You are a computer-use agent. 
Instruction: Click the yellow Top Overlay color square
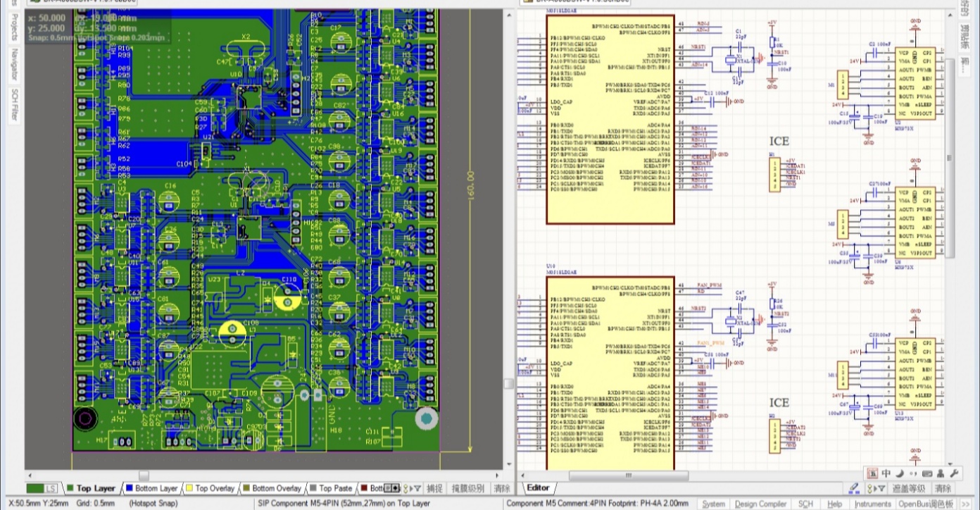(x=189, y=488)
